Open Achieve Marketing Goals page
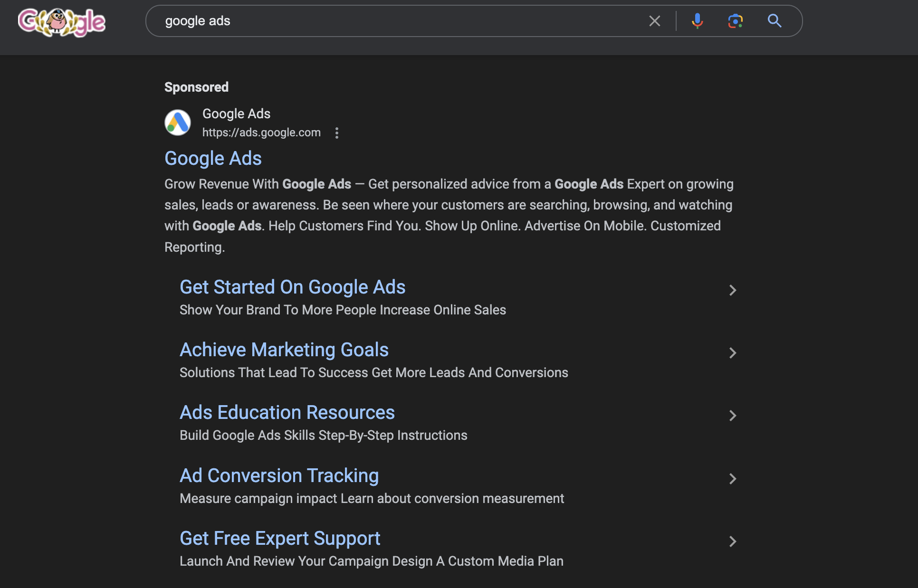Screen dimensions: 918x588 point(284,350)
